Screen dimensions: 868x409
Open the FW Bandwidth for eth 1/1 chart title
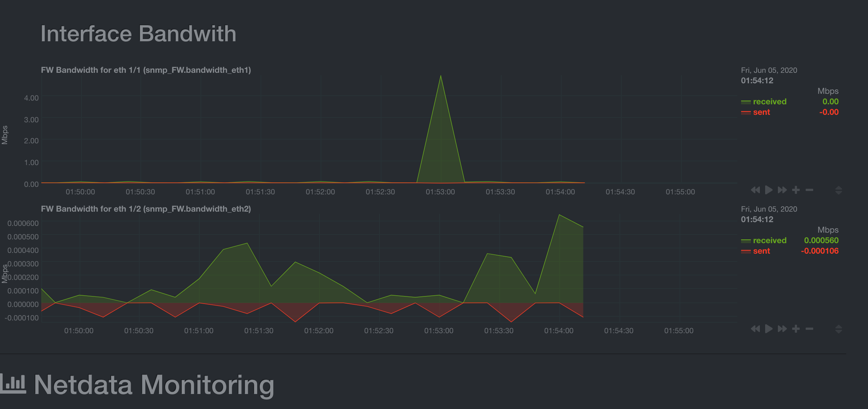point(146,70)
